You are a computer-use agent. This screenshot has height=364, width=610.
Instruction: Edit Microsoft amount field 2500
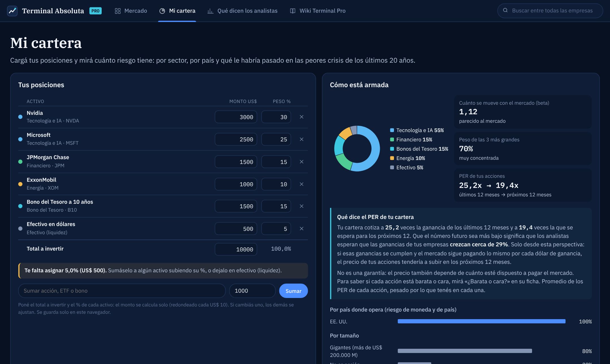[236, 139]
